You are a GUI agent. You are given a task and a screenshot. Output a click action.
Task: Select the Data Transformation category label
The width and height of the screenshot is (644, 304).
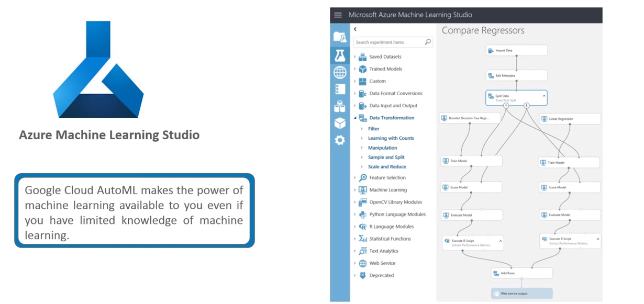click(392, 118)
